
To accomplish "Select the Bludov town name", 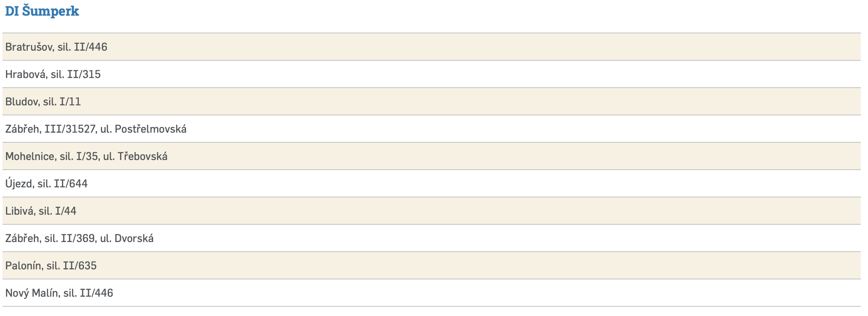I will point(21,102).
